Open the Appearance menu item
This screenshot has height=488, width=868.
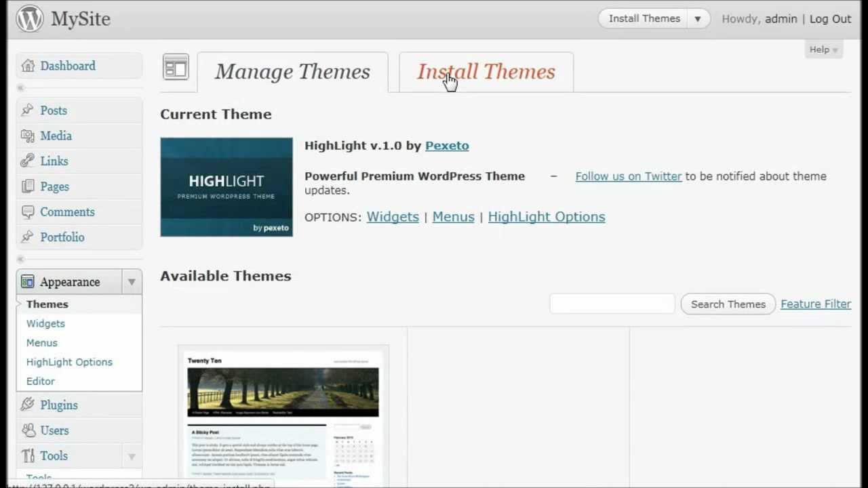[x=70, y=282]
